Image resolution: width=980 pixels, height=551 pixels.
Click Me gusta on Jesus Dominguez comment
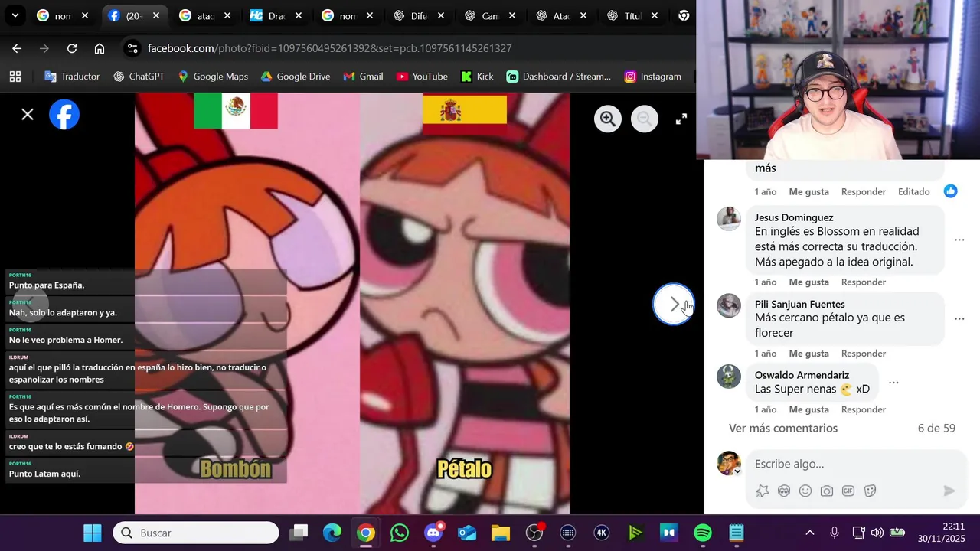pyautogui.click(x=809, y=282)
